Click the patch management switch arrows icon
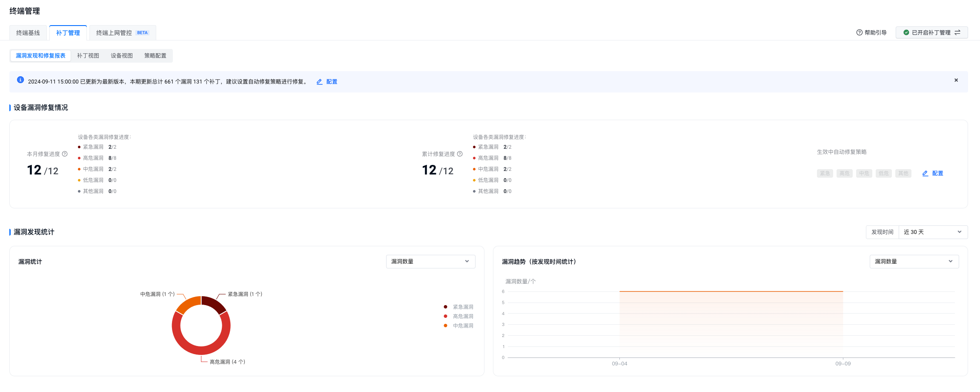The width and height of the screenshot is (980, 392). [957, 33]
